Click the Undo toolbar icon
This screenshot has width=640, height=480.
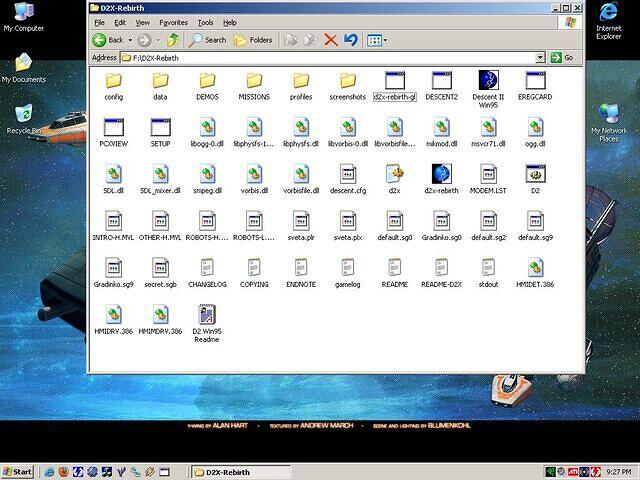coord(350,40)
